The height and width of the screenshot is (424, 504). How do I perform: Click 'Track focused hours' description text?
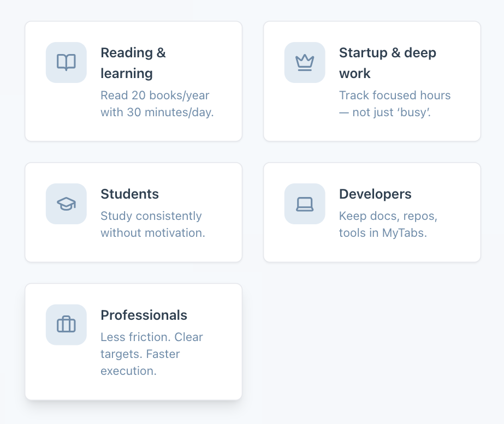pos(394,104)
